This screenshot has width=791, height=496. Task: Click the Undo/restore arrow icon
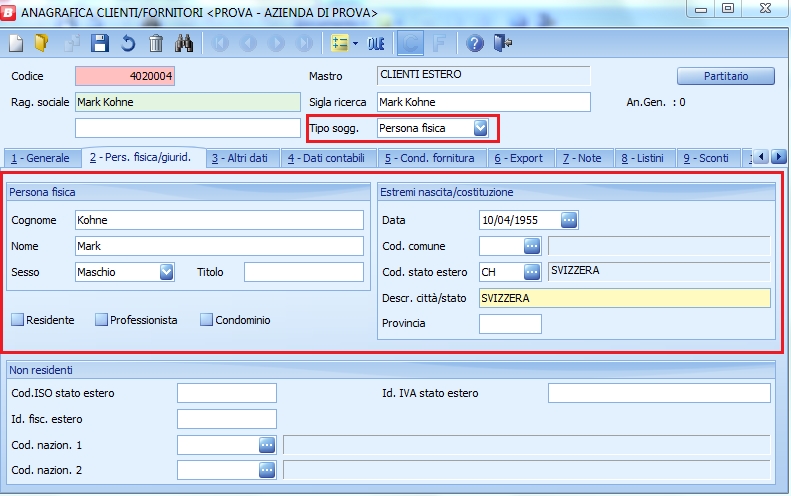pos(127,43)
